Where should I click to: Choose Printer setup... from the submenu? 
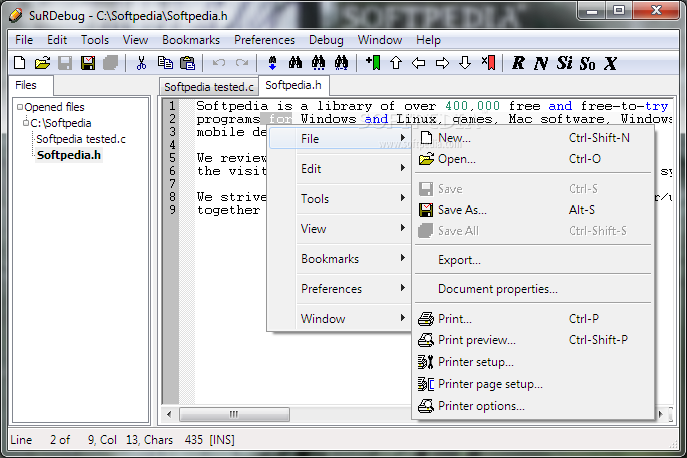pos(532,362)
